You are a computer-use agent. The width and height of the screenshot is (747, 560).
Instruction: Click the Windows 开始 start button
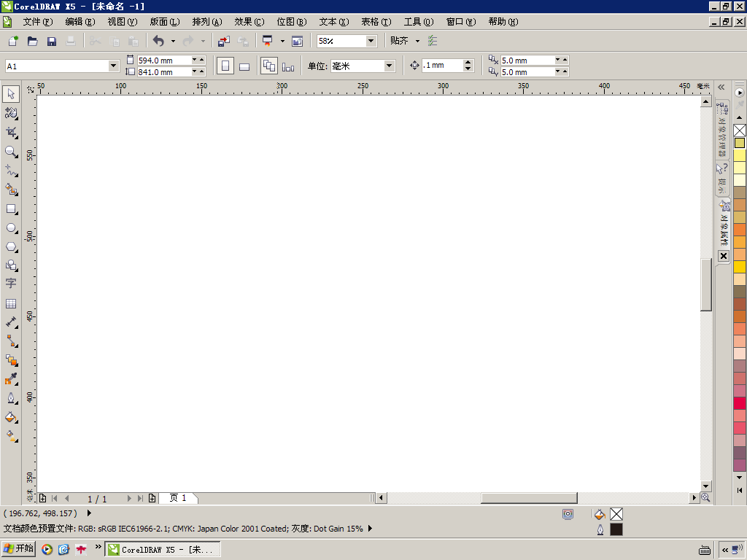pos(18,549)
